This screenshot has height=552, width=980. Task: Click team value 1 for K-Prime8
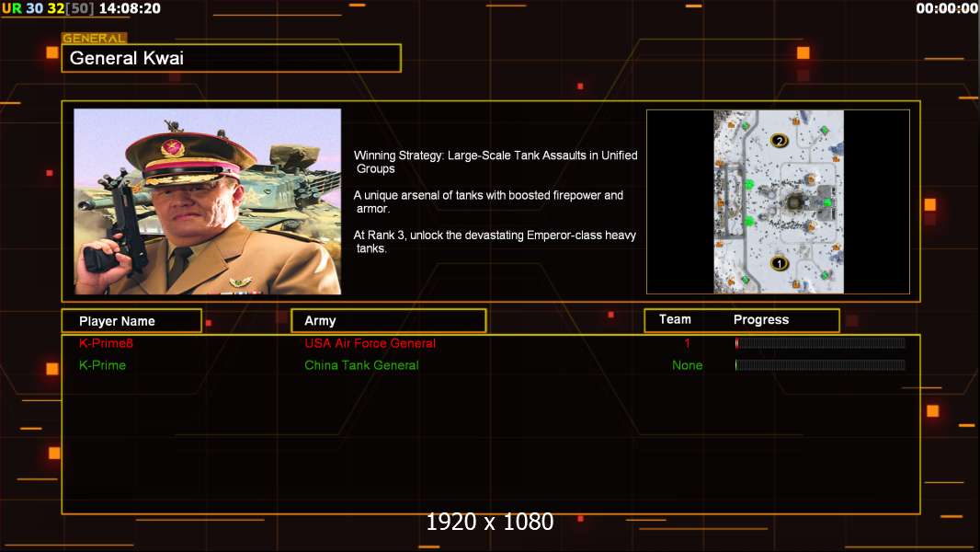687,343
